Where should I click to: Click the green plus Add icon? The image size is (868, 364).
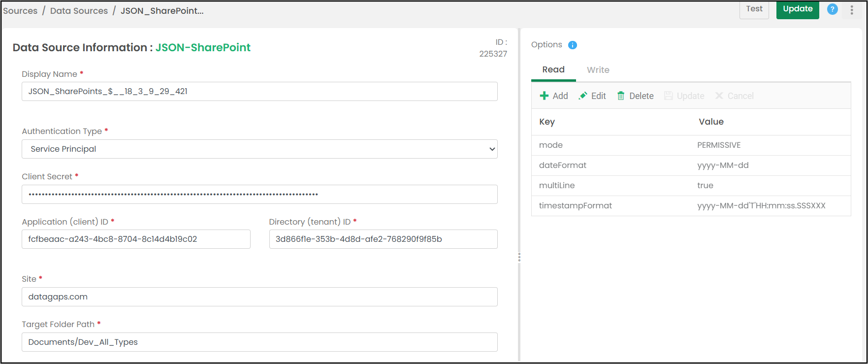544,96
